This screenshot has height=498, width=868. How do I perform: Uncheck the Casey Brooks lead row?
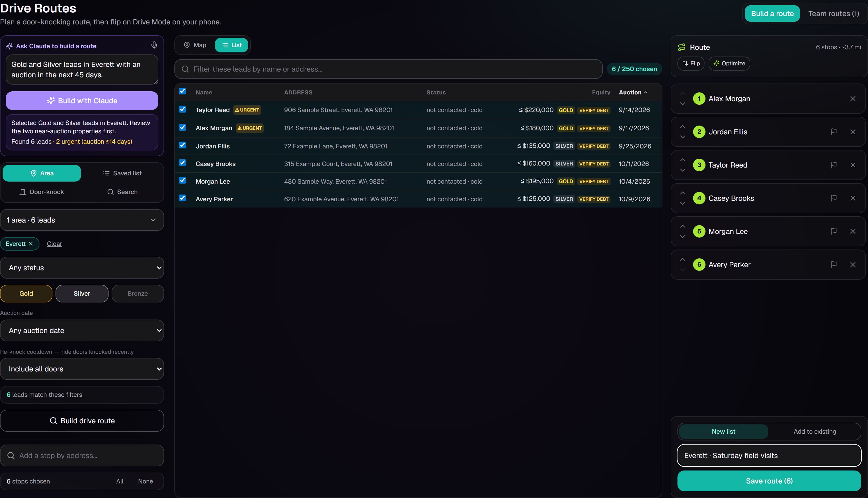(x=182, y=163)
